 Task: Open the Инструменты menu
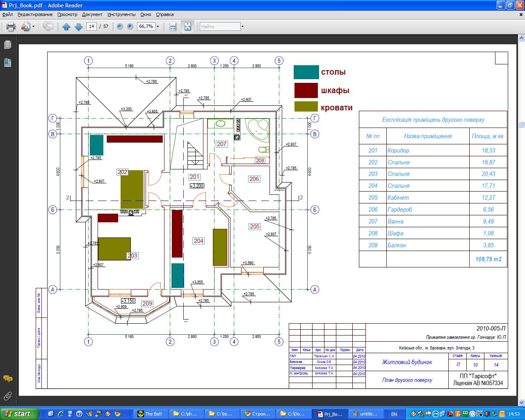[122, 14]
